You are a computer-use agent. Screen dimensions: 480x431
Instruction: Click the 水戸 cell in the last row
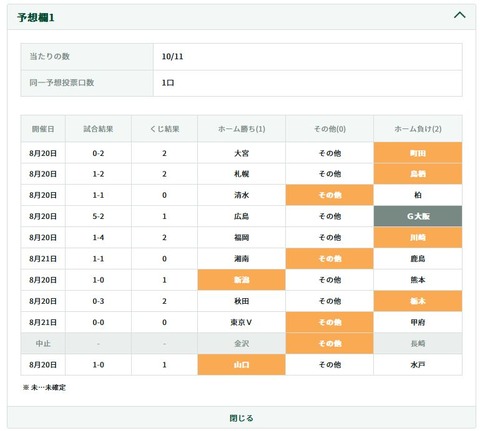tap(418, 365)
